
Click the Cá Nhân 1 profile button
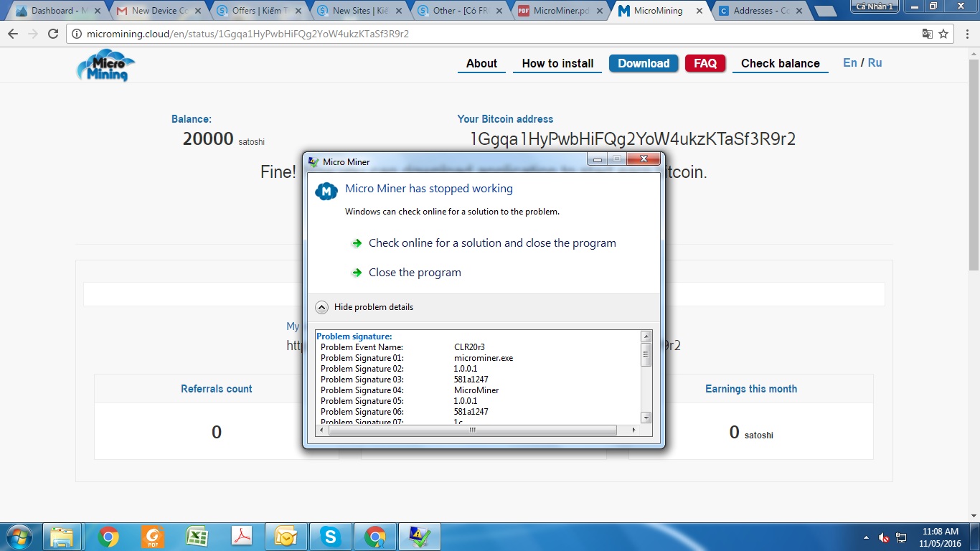tap(875, 6)
